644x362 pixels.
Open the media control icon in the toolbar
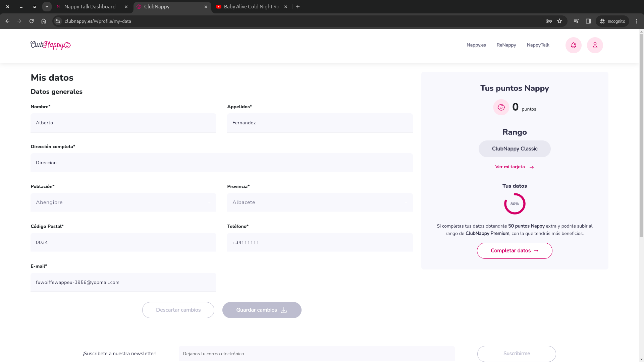[x=576, y=21]
